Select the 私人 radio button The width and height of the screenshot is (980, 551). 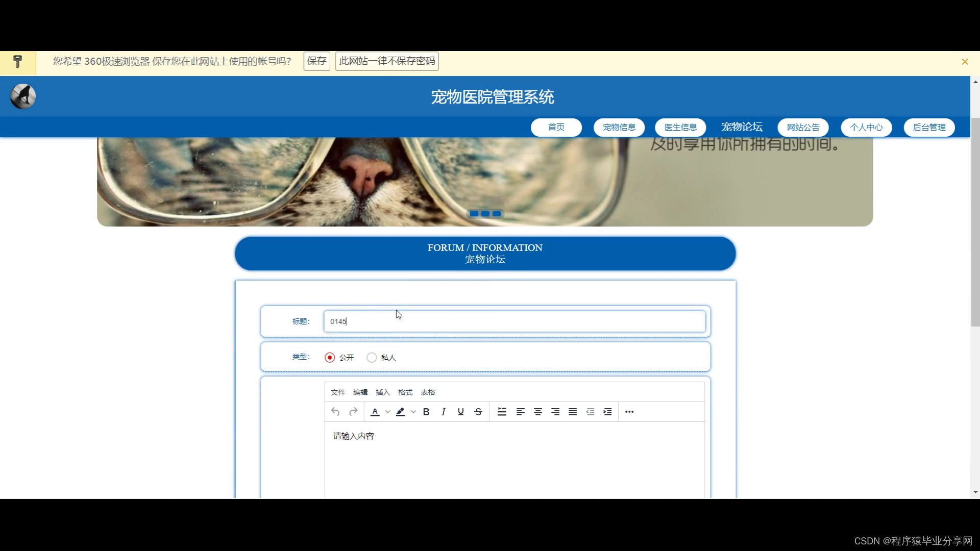372,358
